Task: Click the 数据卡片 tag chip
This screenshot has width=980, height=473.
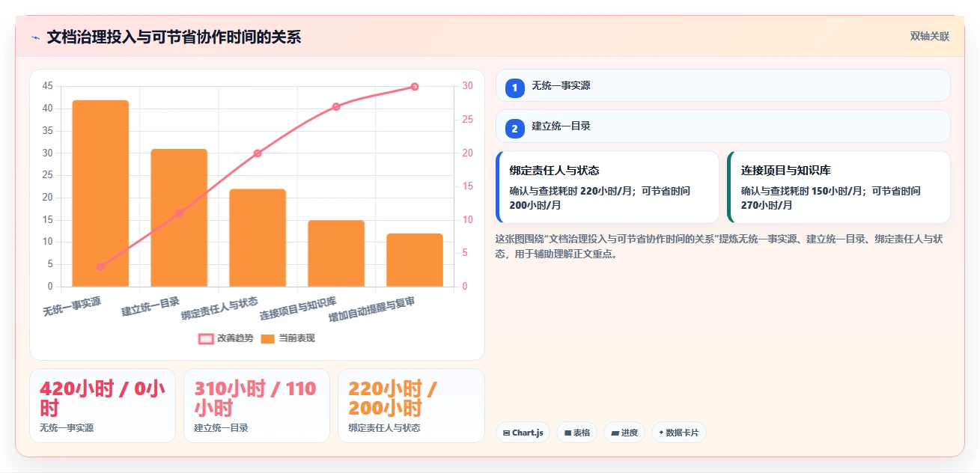Action: click(679, 433)
